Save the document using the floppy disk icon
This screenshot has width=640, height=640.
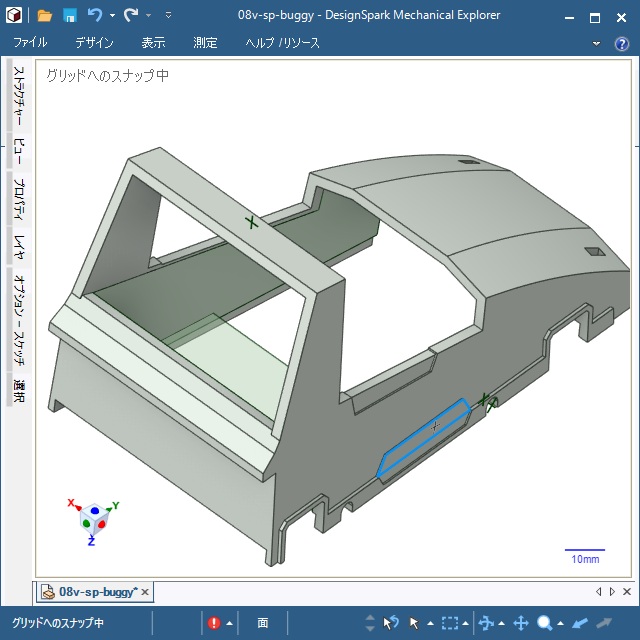(x=70, y=16)
